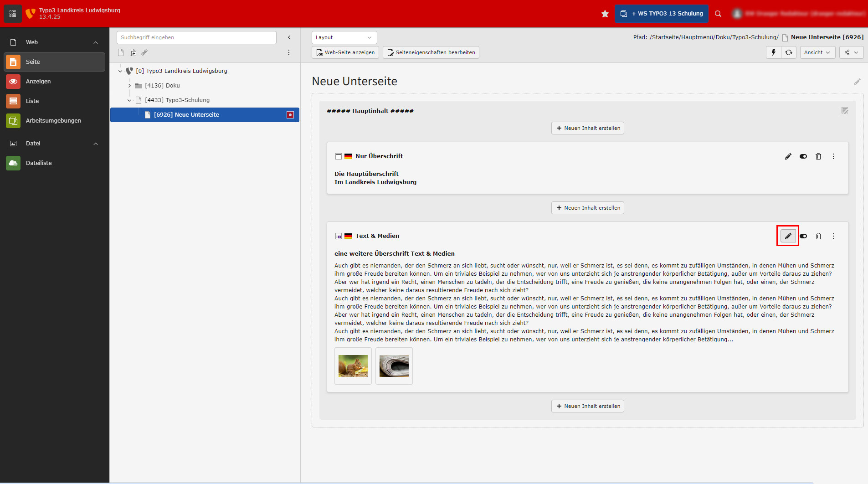This screenshot has height=484, width=868.
Task: Delete the Text & Medien content element
Action: (818, 236)
